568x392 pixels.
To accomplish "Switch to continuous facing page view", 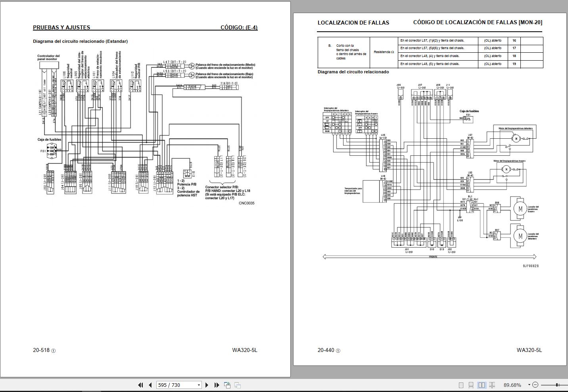I will pyautogui.click(x=492, y=385).
